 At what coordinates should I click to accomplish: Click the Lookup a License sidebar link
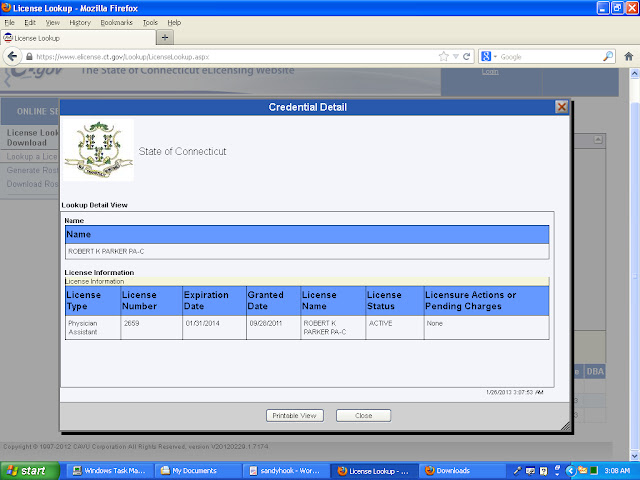coord(32,156)
